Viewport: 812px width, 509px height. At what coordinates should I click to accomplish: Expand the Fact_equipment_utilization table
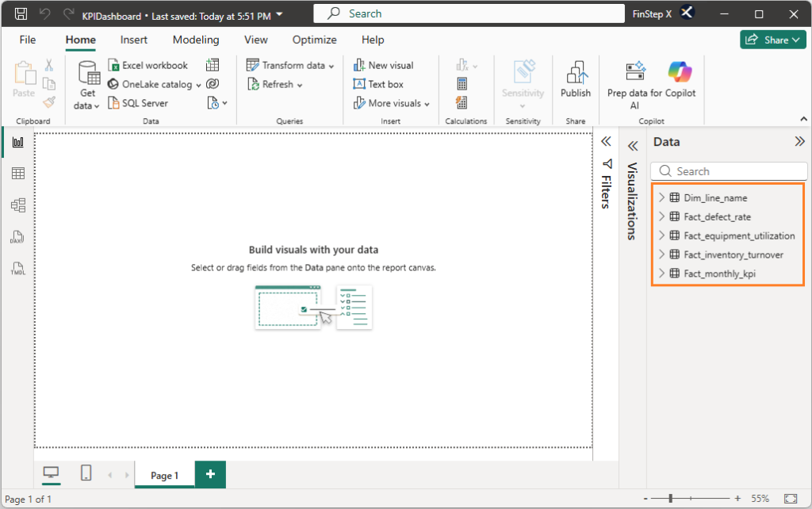click(x=661, y=235)
